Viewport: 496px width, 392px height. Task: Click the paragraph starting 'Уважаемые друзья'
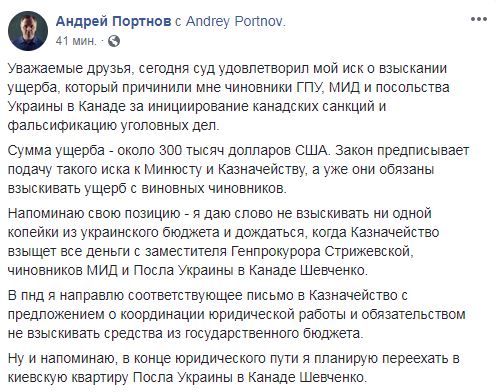tap(229, 97)
